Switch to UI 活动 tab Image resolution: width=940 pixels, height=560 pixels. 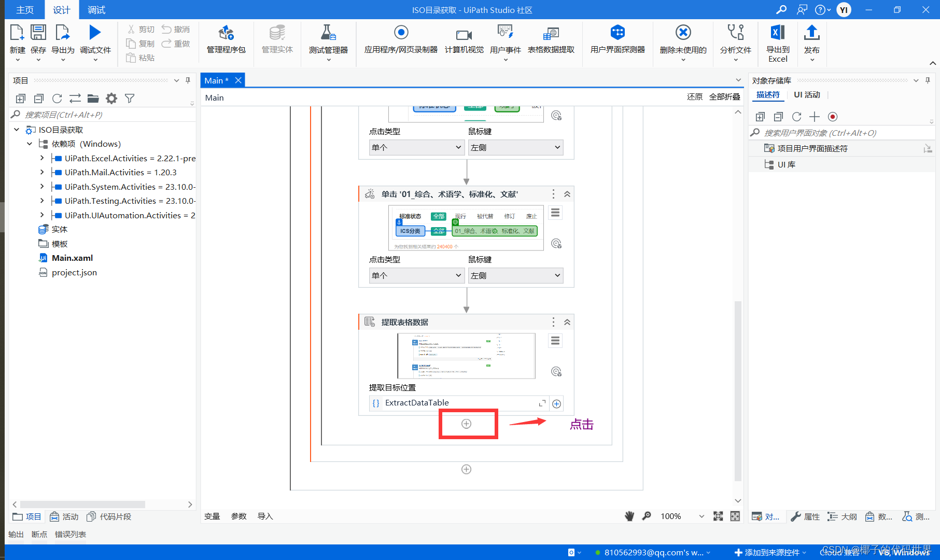click(x=807, y=95)
